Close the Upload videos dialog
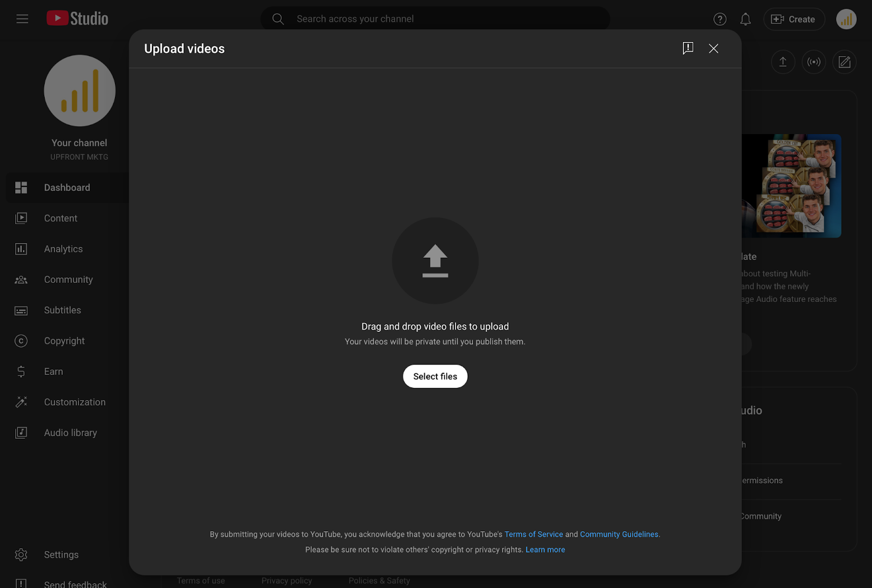This screenshot has width=872, height=588. coord(713,49)
